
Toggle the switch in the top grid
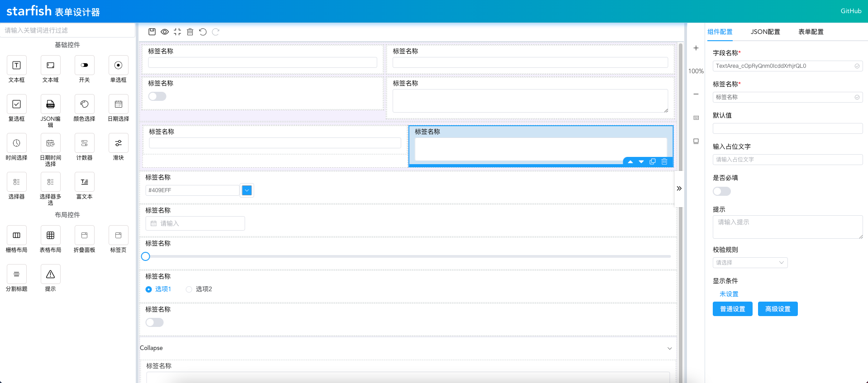157,96
